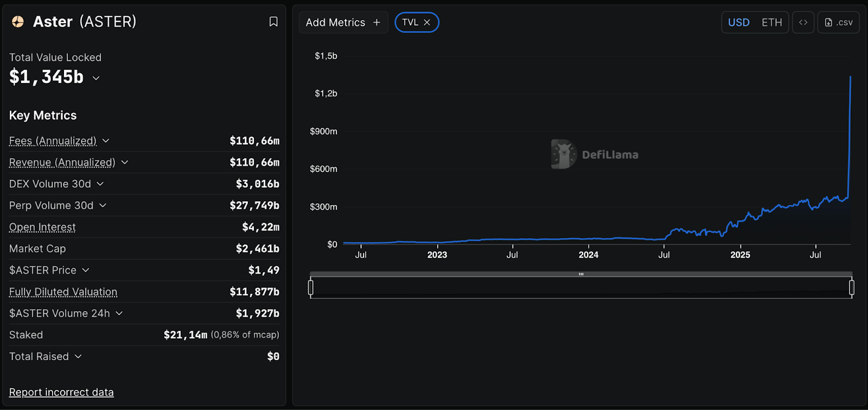This screenshot has height=410, width=868.
Task: Switch chart denomination to USD
Action: 738,22
